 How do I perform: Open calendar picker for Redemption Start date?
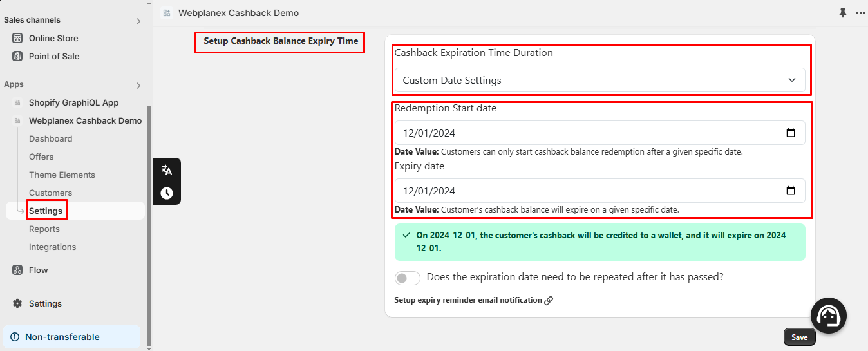[791, 133]
